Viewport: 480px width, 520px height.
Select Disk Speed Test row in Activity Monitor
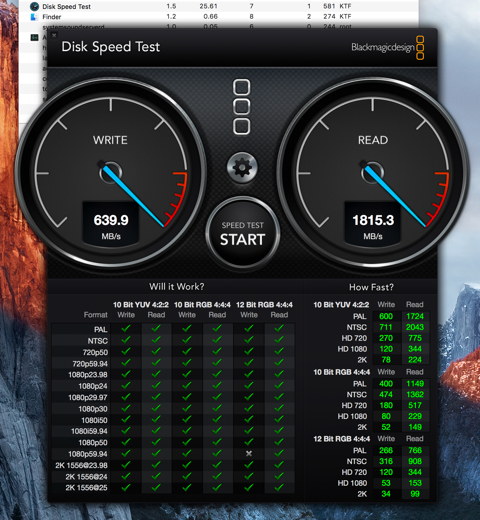pos(218,6)
